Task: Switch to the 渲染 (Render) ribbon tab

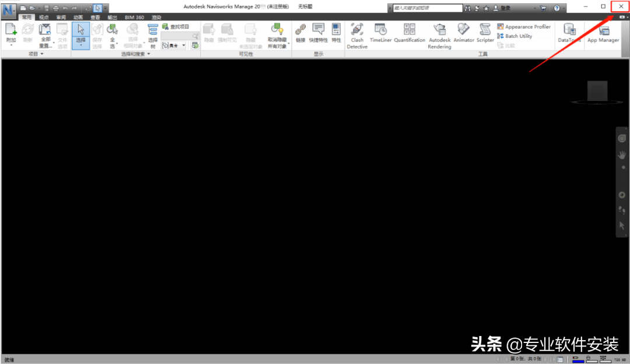Action: (x=156, y=17)
